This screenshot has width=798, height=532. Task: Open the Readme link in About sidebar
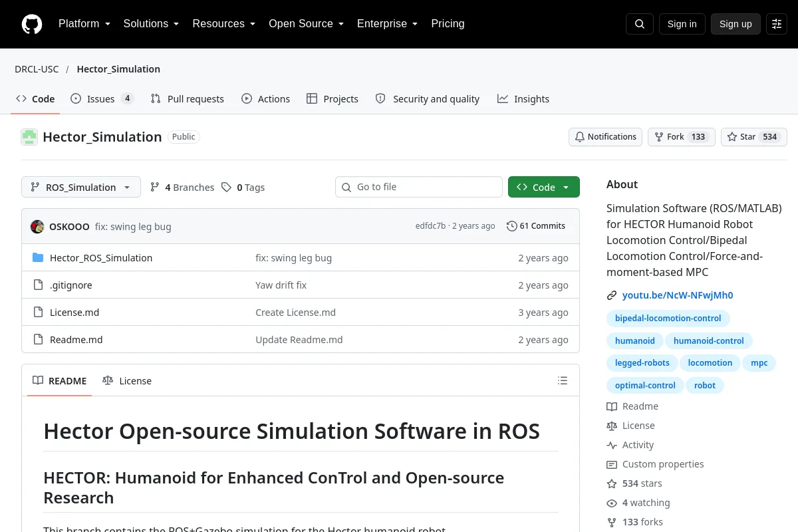(632, 406)
